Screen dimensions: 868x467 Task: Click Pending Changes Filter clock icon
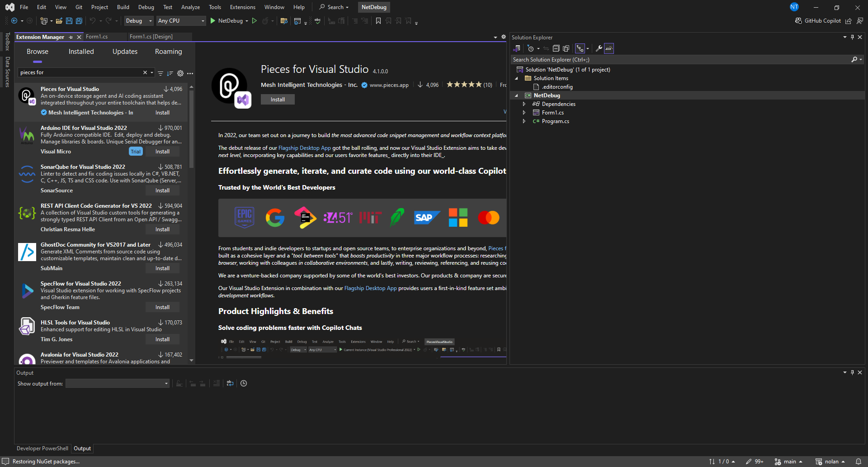click(531, 48)
